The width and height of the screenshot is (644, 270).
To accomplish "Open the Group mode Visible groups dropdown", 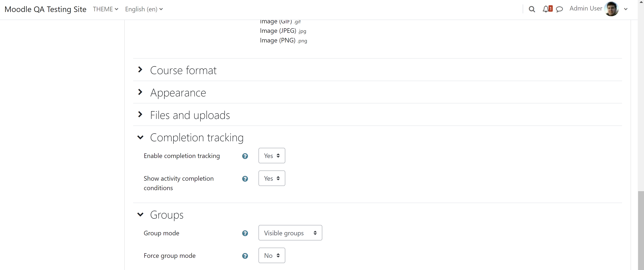I will tap(290, 233).
